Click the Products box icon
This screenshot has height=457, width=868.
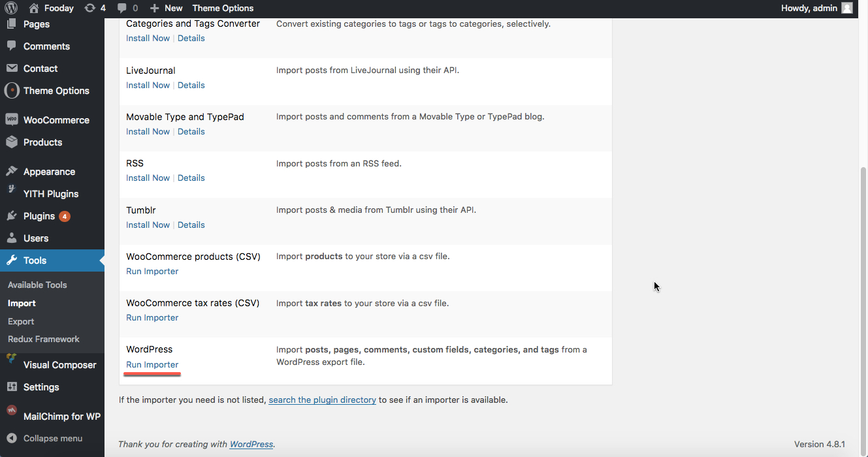pyautogui.click(x=12, y=142)
